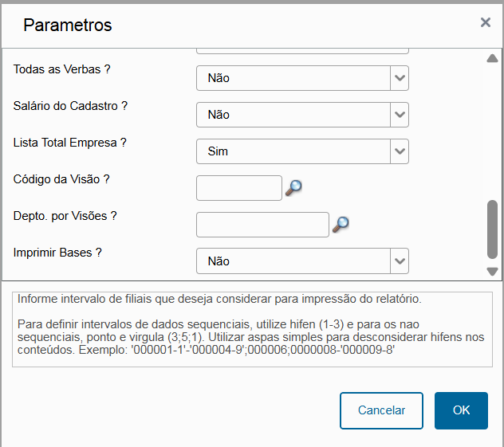Click the scroll up arrow of parameters list
Image resolution: width=504 pixels, height=447 pixels.
click(x=492, y=58)
